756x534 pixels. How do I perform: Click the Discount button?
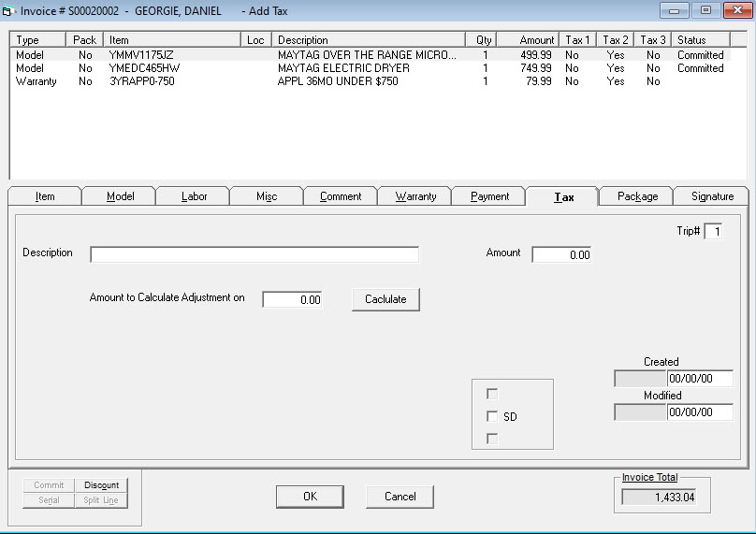coord(101,484)
